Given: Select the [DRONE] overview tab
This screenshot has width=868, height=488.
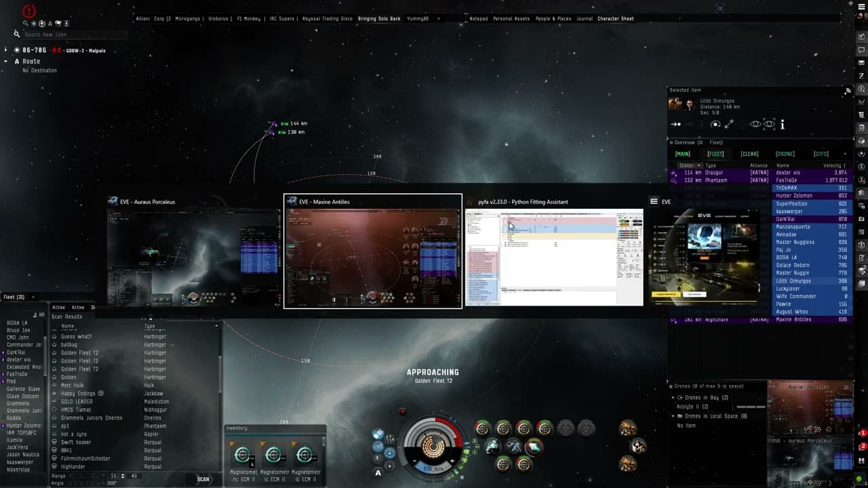Looking at the screenshot, I should coord(785,154).
